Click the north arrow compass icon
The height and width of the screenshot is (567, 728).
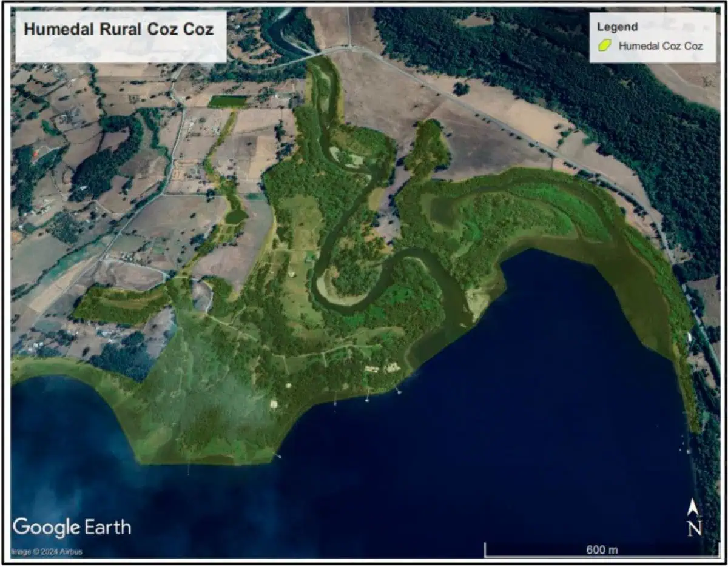pos(694,508)
